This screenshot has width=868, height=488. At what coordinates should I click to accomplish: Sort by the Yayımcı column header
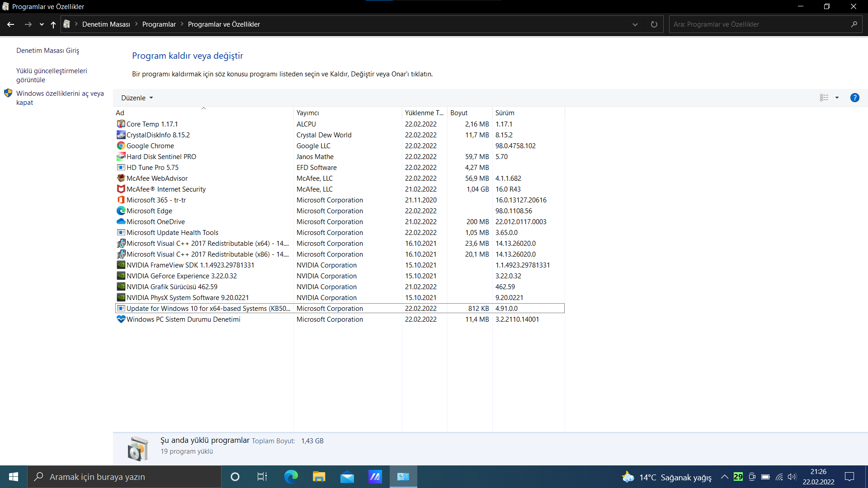pyautogui.click(x=348, y=113)
